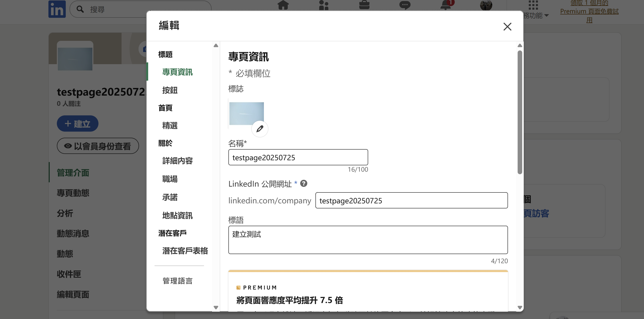Click the logo image thumbnail in dialog
The height and width of the screenshot is (319, 644).
pos(246,114)
